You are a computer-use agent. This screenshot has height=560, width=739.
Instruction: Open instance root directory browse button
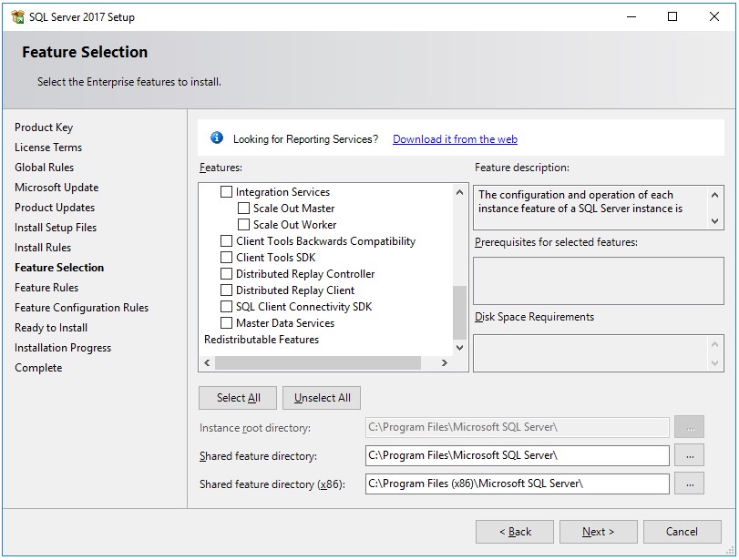pos(689,427)
